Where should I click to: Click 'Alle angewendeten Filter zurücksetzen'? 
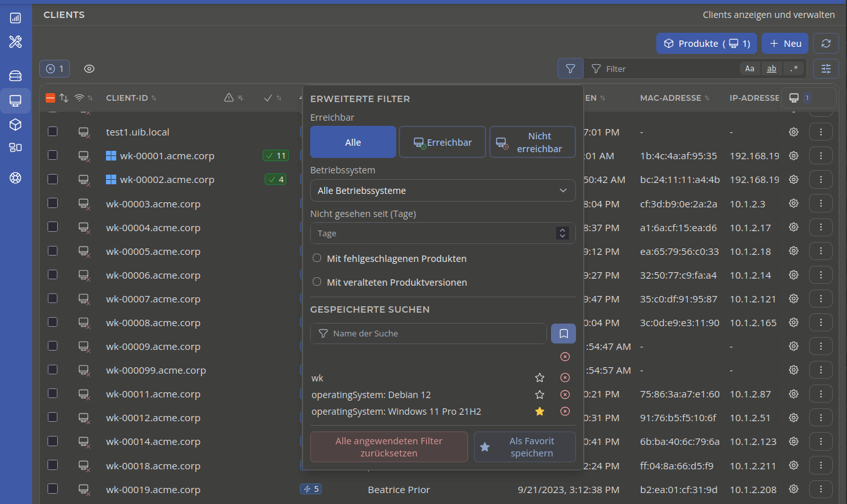click(x=389, y=447)
